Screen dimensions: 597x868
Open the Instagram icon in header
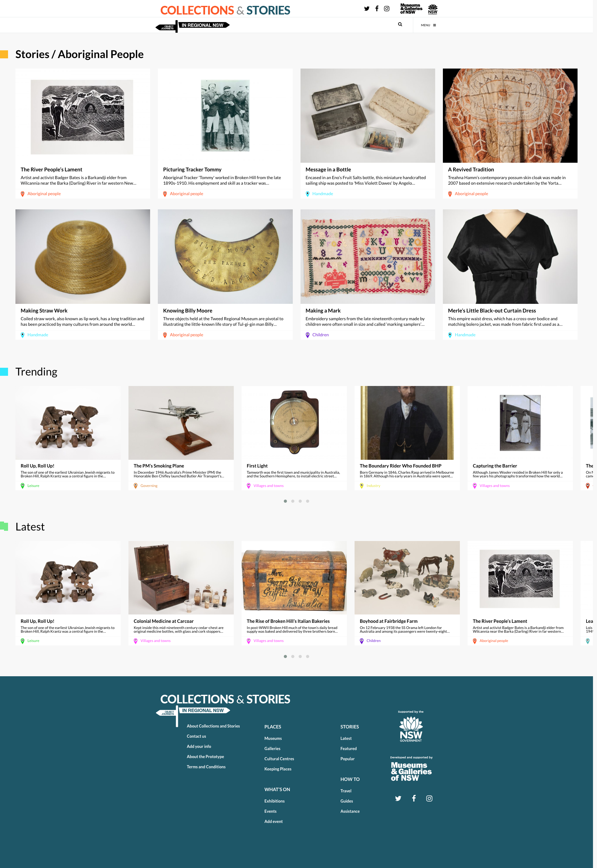387,9
